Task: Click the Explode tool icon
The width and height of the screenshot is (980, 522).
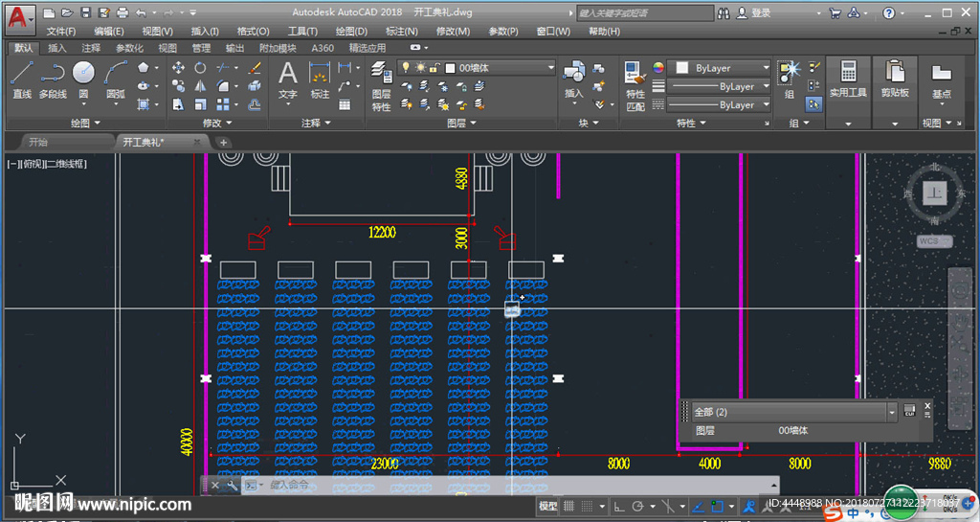Action: pos(255,86)
